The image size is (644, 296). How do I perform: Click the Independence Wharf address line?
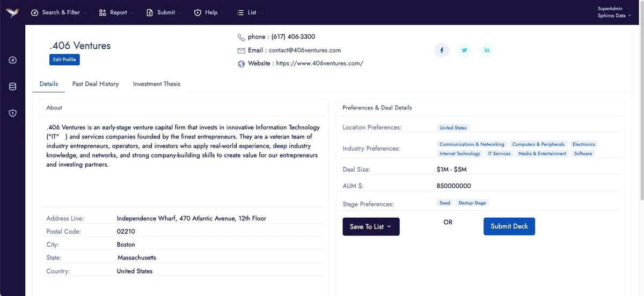tap(191, 219)
